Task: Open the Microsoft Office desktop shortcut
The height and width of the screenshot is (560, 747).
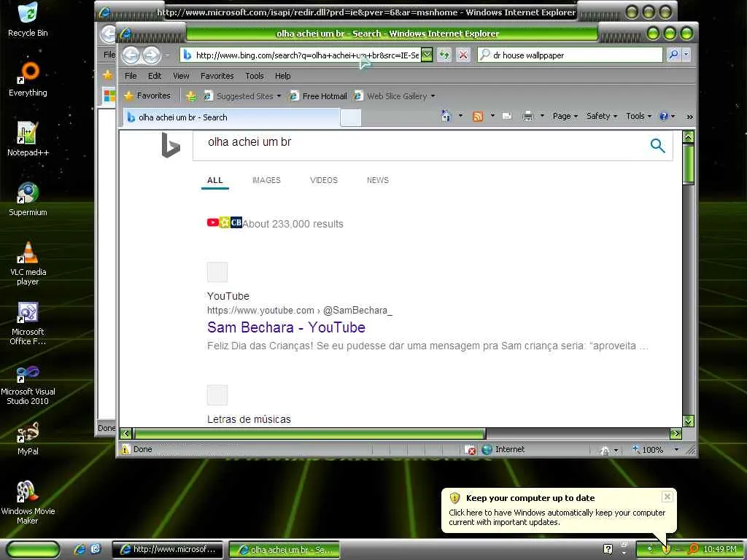Action: tap(28, 323)
